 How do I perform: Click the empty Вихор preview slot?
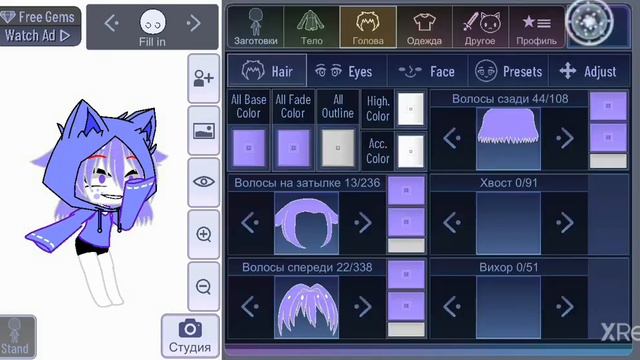coord(508,307)
